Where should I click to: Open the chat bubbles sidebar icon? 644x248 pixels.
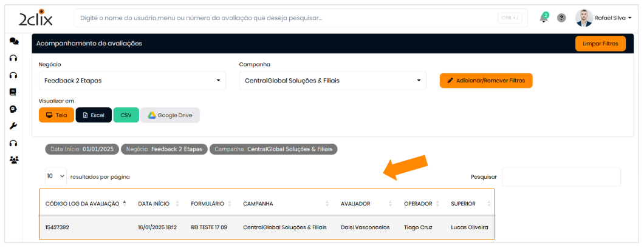[13, 41]
